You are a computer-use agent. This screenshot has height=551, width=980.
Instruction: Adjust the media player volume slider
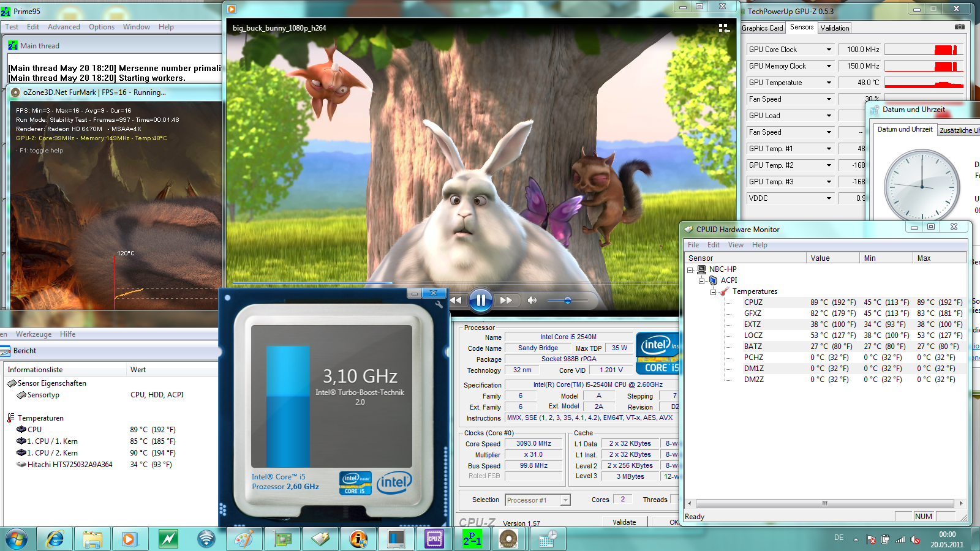pos(568,300)
